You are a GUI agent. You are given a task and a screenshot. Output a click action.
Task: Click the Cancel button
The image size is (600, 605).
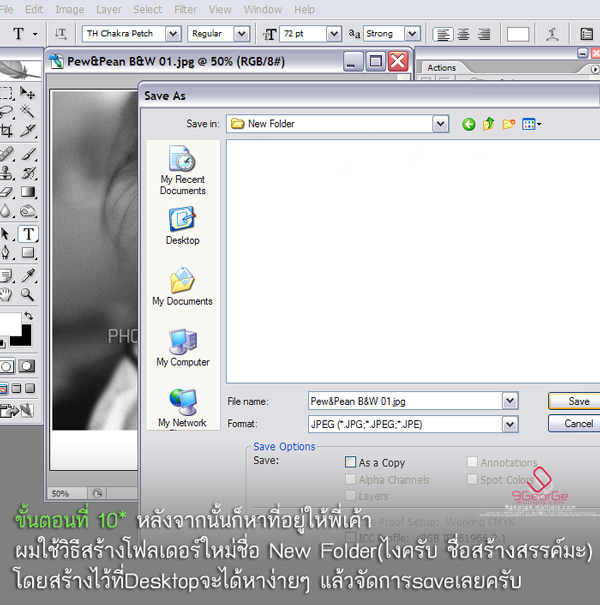(575, 424)
